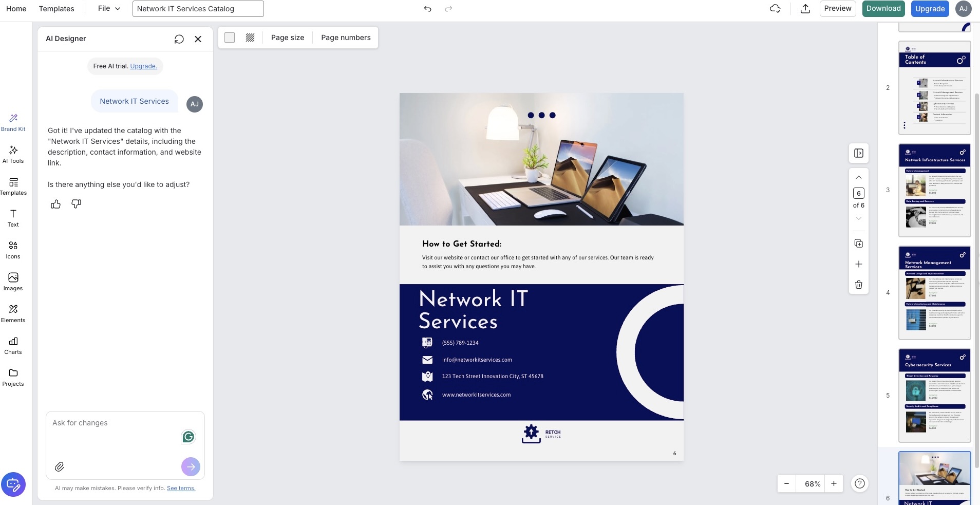980x505 pixels.
Task: Click the undo arrow icon
Action: click(x=427, y=9)
